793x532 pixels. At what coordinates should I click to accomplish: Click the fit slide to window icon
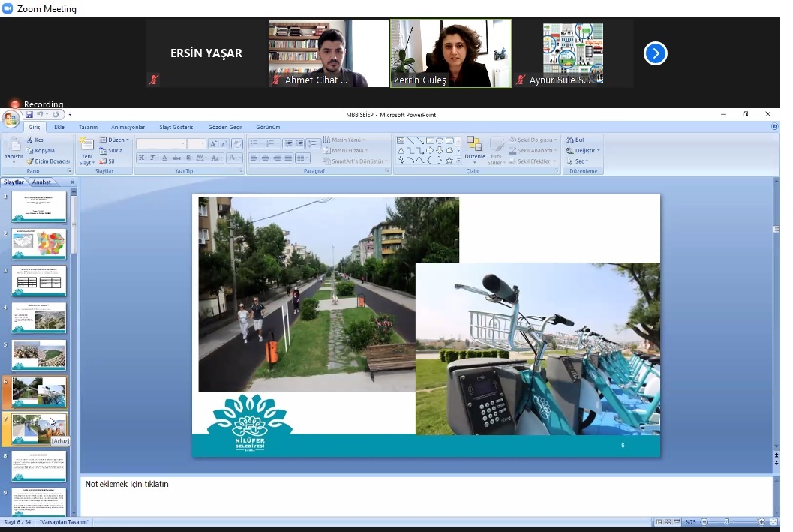click(x=774, y=522)
